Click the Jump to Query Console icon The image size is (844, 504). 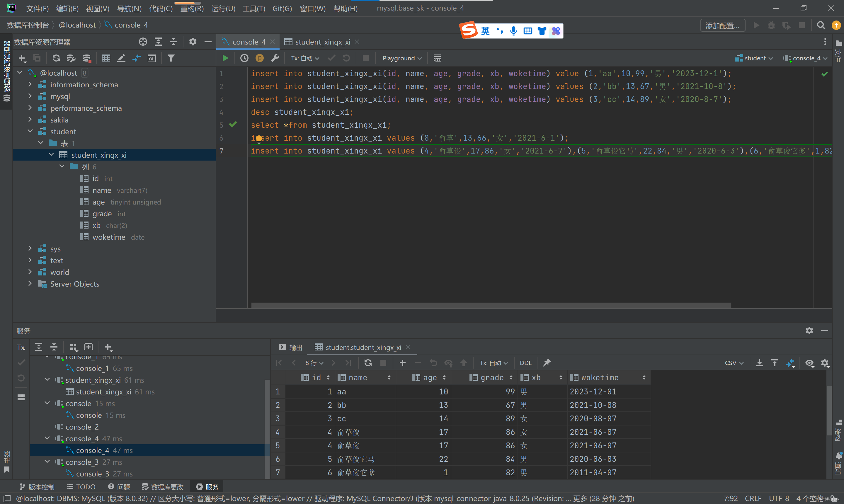(x=152, y=58)
